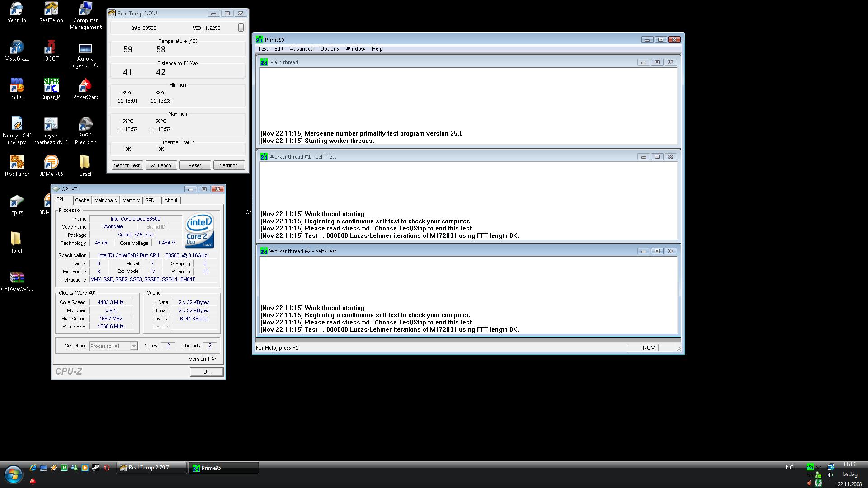The height and width of the screenshot is (488, 868).
Task: Switch to the SPD tab in CPU-Z
Action: (150, 200)
